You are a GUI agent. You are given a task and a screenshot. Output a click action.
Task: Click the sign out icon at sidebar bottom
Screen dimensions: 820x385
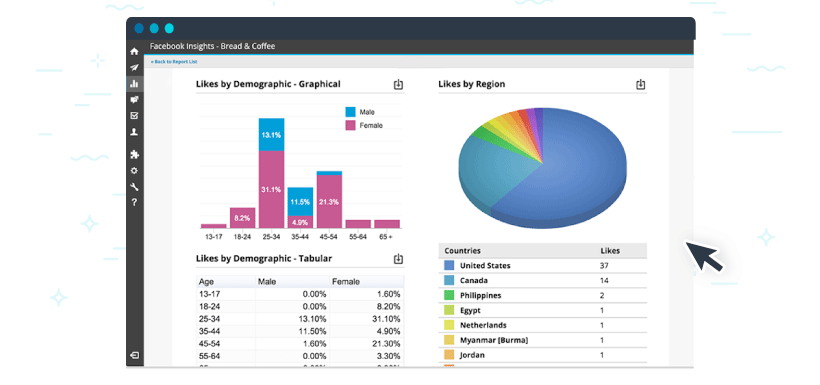click(x=134, y=355)
